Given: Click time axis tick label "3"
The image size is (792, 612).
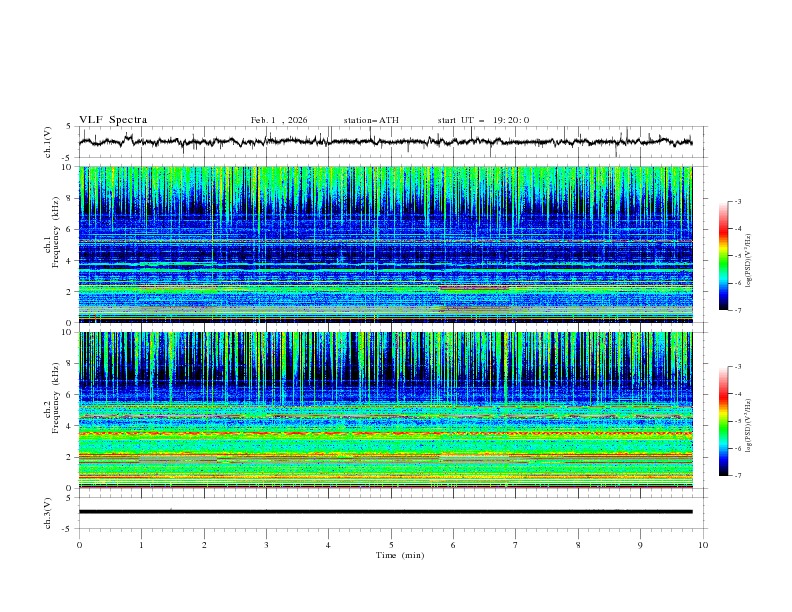Looking at the screenshot, I should [266, 545].
